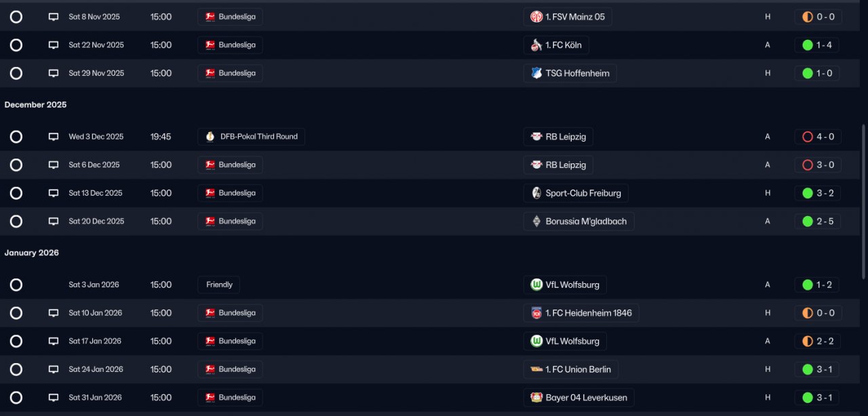Click the TV broadcast icon for 8 Nov 2025 match

coord(54,17)
